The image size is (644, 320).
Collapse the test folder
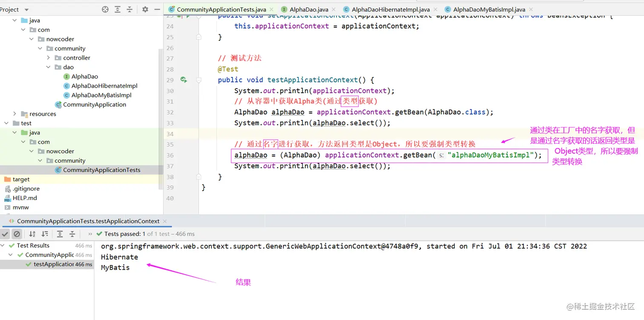click(x=6, y=123)
